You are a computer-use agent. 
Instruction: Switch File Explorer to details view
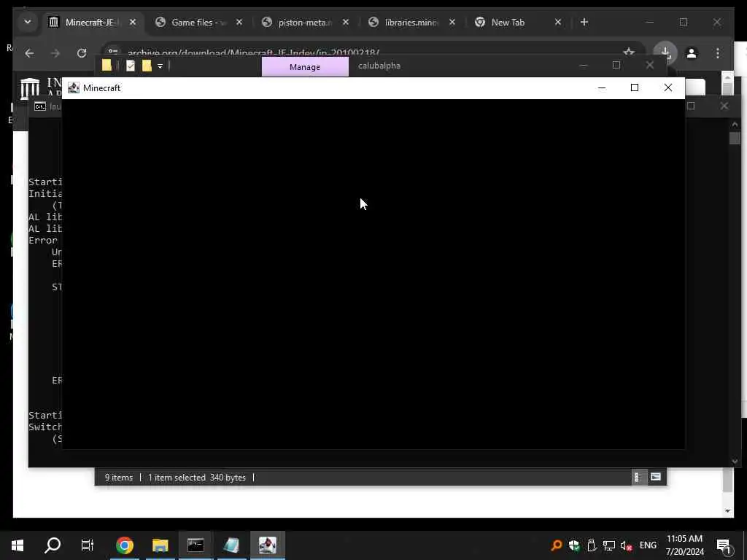click(x=638, y=477)
